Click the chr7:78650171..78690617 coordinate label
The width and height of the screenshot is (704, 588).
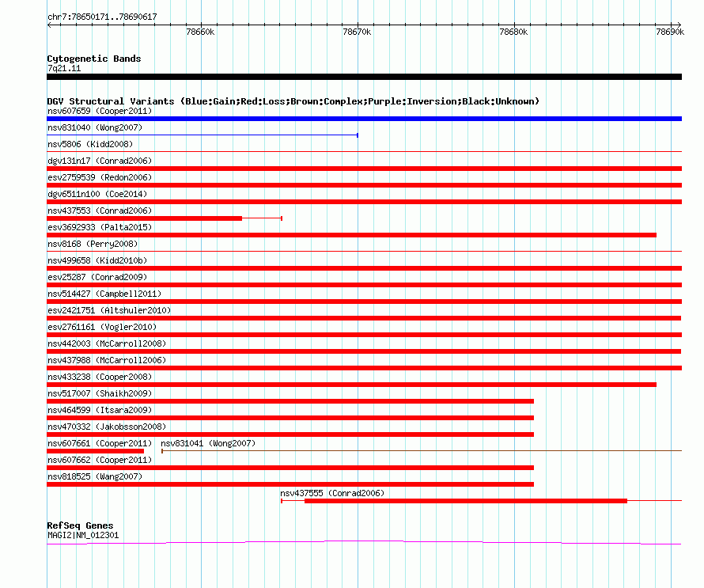[102, 17]
